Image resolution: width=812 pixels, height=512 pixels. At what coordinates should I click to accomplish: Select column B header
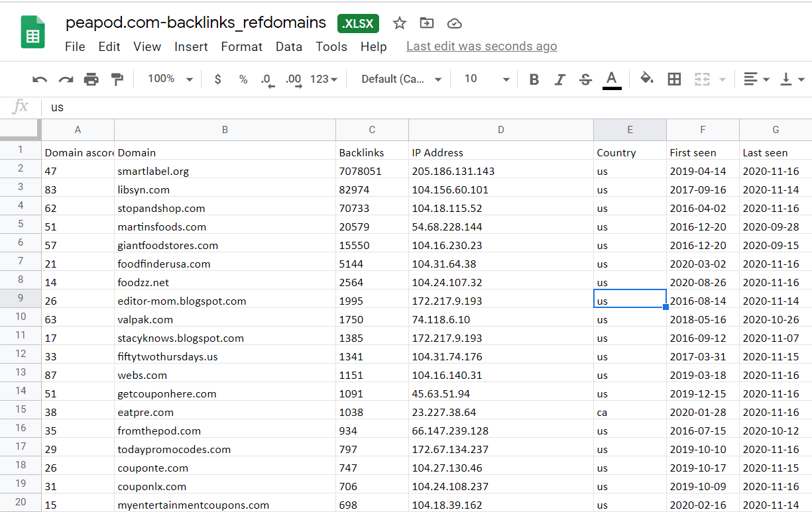(x=225, y=130)
